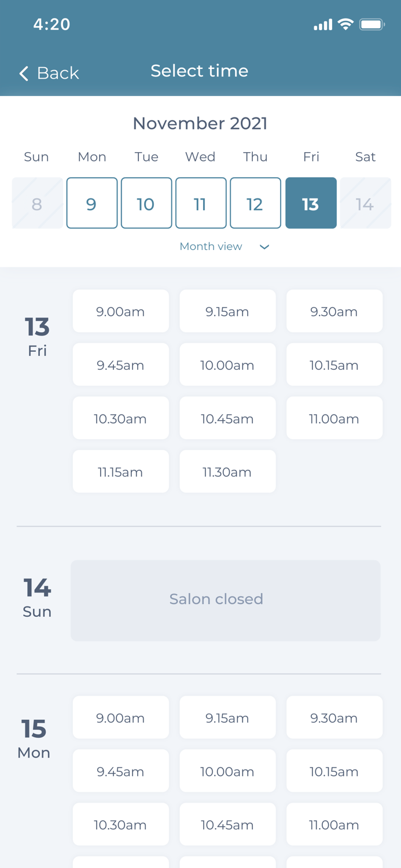Image resolution: width=401 pixels, height=868 pixels.
Task: Select Thursday 12 in the date picker
Action: 255,203
